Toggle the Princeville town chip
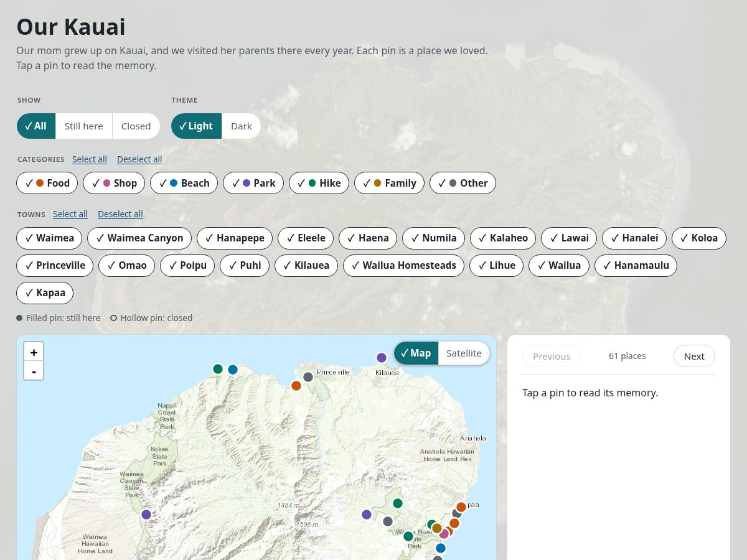The width and height of the screenshot is (747, 560). pos(55,265)
